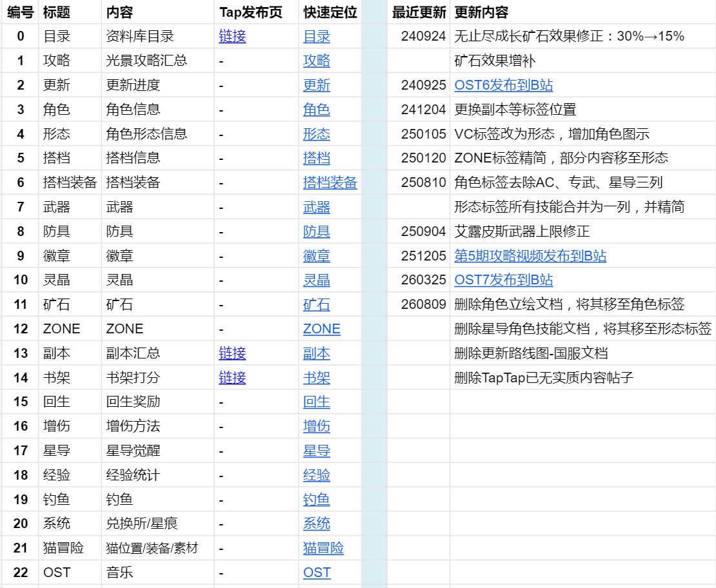
Task: Open the OST7发布到B站 link
Action: tap(504, 280)
